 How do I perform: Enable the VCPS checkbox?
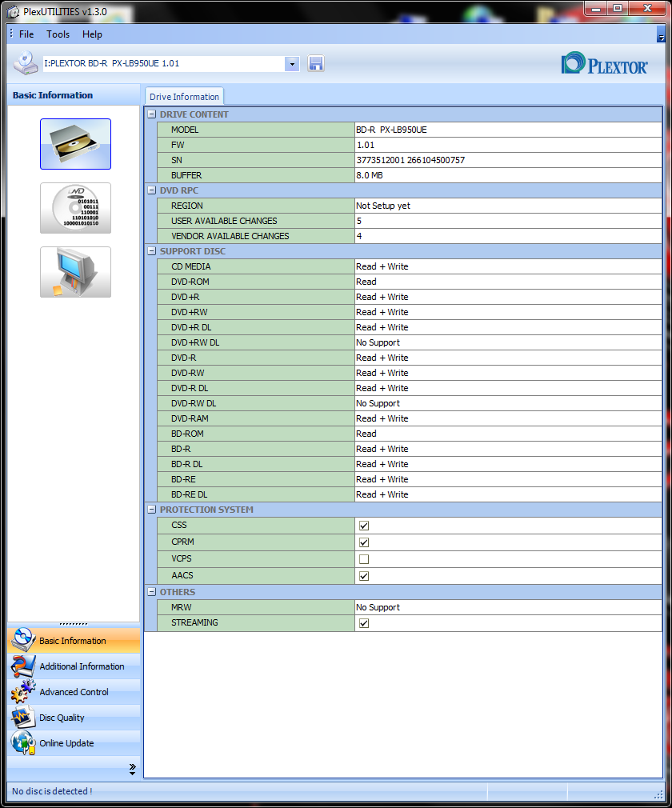point(364,558)
